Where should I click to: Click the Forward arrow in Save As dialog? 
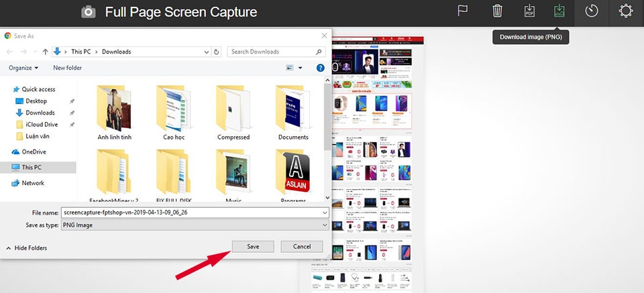[x=24, y=52]
